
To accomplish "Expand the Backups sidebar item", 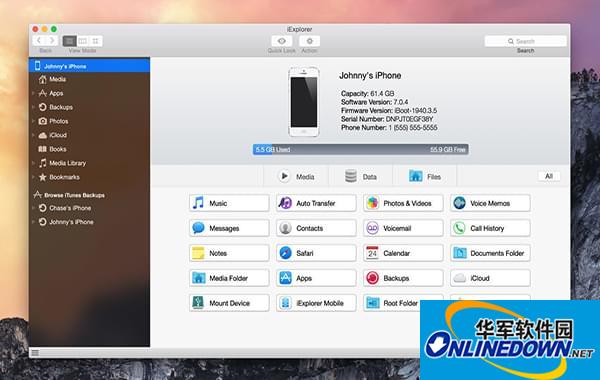I will pyautogui.click(x=33, y=107).
